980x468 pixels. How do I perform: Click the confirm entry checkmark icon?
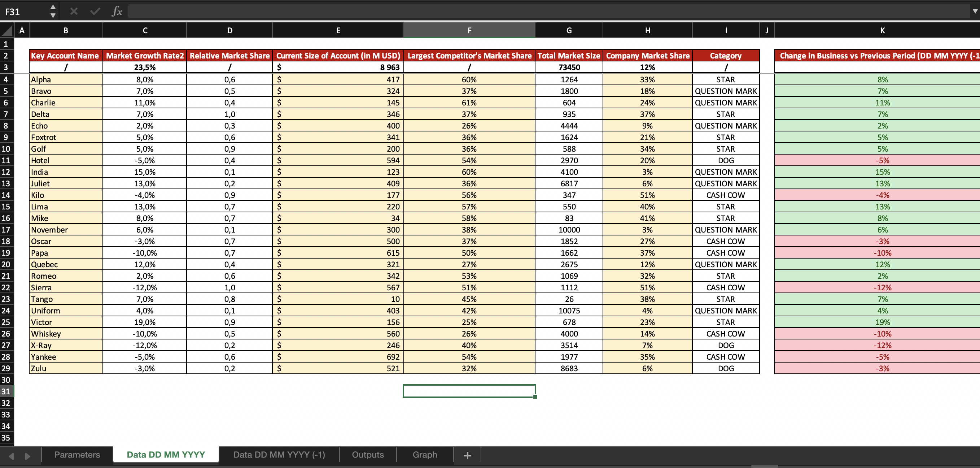click(95, 12)
